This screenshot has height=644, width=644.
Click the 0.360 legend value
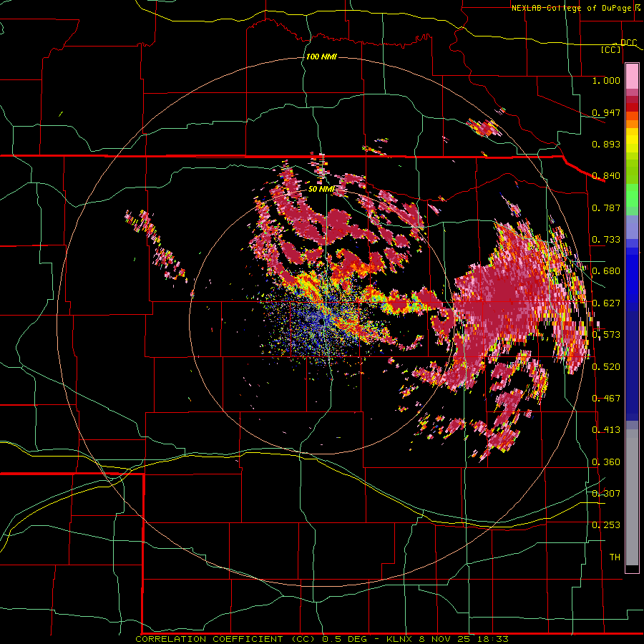(x=606, y=462)
